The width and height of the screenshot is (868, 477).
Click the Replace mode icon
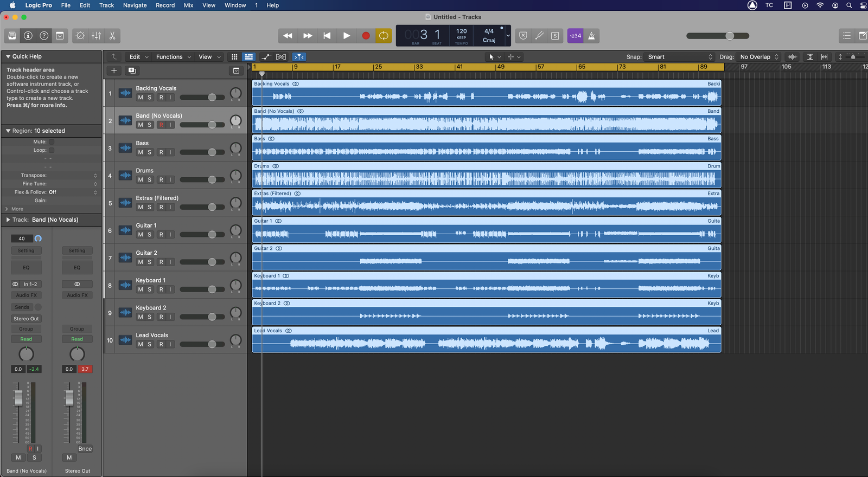523,36
